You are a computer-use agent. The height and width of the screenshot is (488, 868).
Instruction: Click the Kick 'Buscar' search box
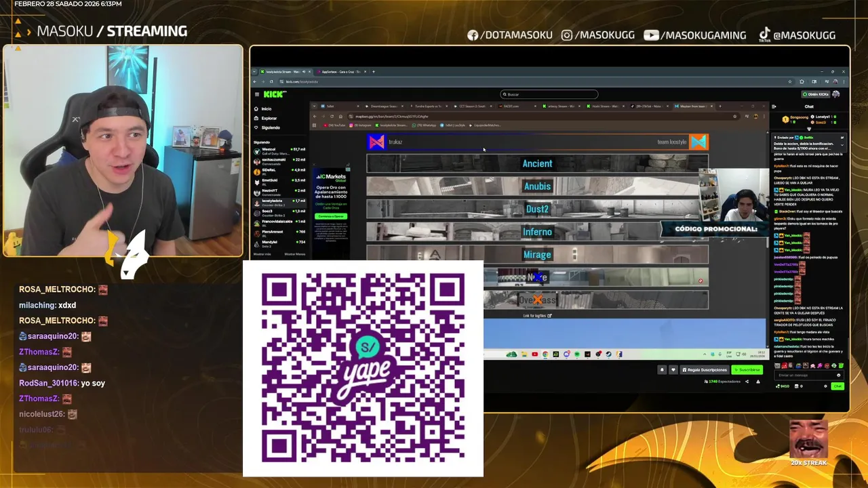[549, 94]
